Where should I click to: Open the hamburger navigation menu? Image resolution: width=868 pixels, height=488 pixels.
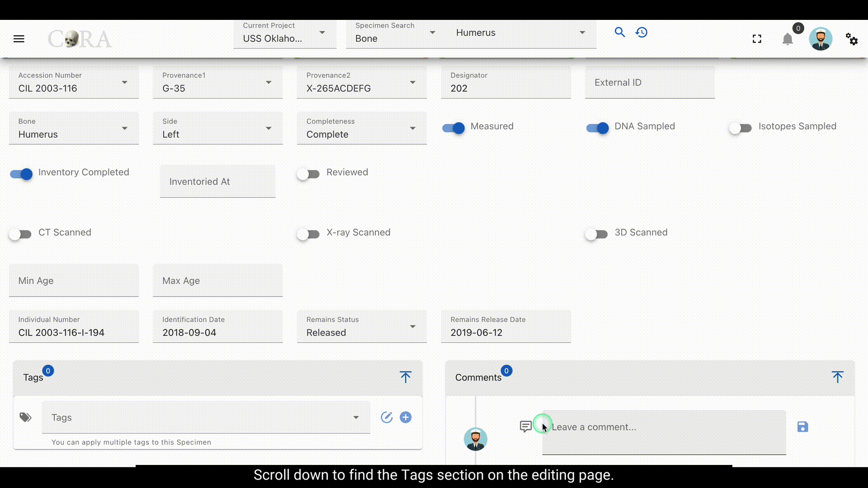coord(19,39)
